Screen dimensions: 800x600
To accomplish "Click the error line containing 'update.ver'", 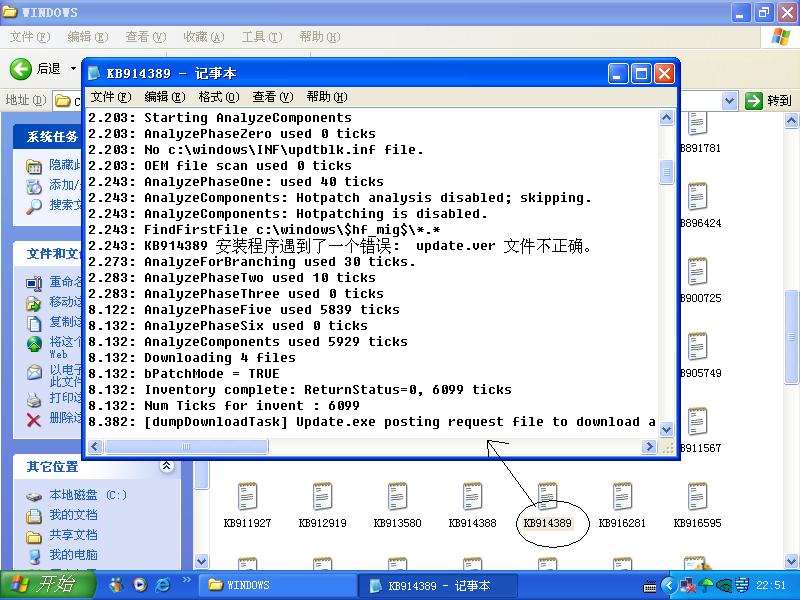I will coord(340,246).
